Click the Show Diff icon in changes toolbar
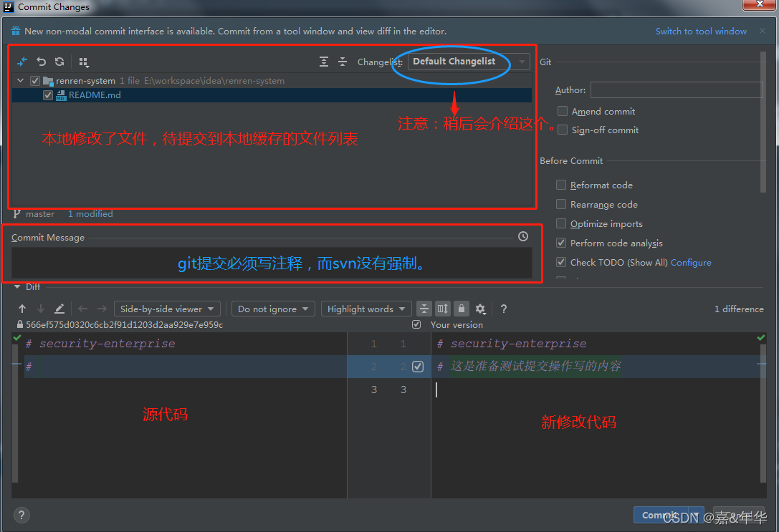Image resolution: width=779 pixels, height=532 pixels. click(22, 62)
